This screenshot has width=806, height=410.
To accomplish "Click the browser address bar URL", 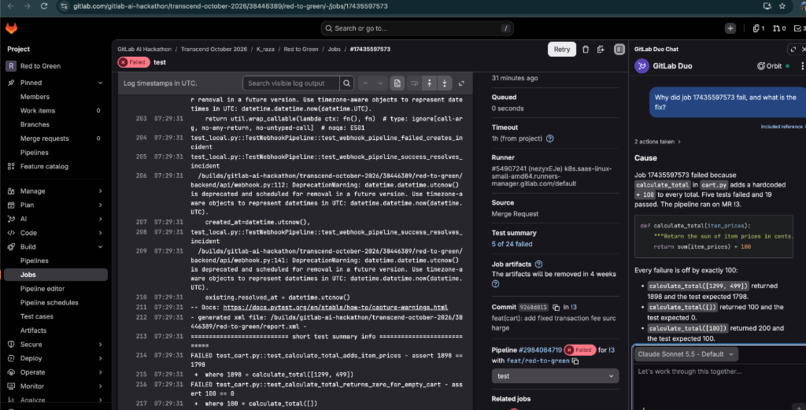I will (230, 6).
